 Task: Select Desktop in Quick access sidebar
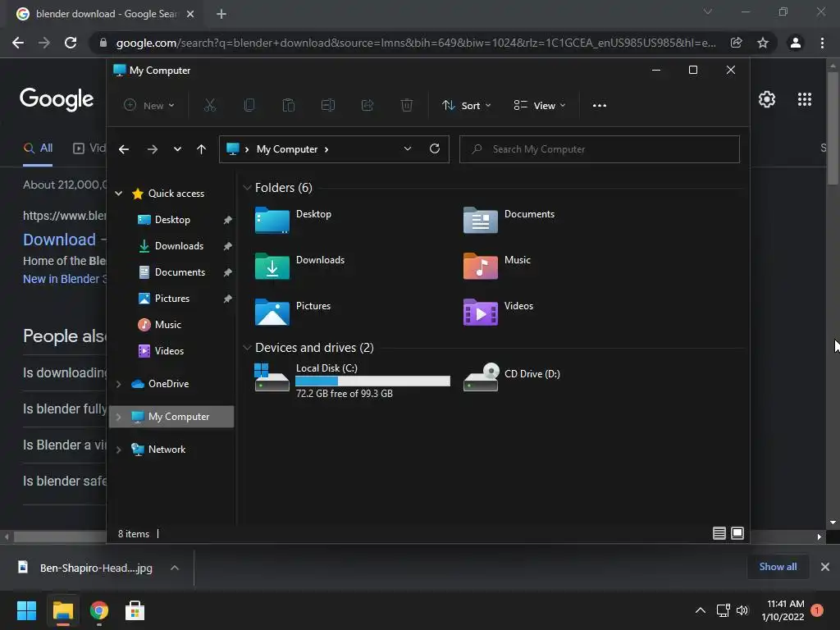point(172,220)
